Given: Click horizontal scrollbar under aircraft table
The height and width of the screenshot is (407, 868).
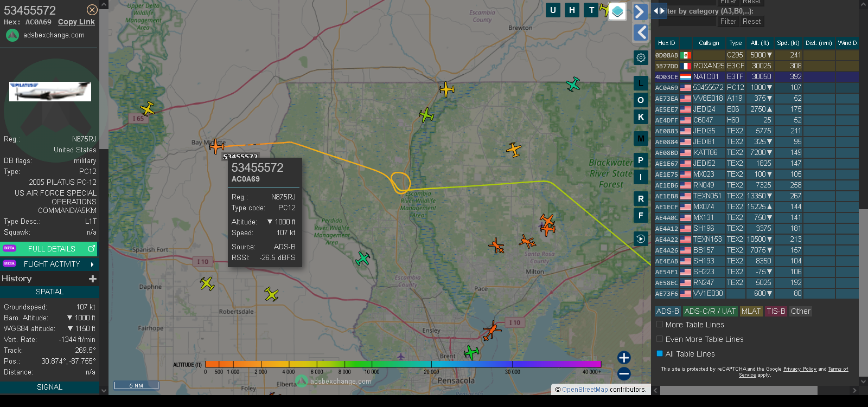Looking at the screenshot, I should (x=739, y=390).
